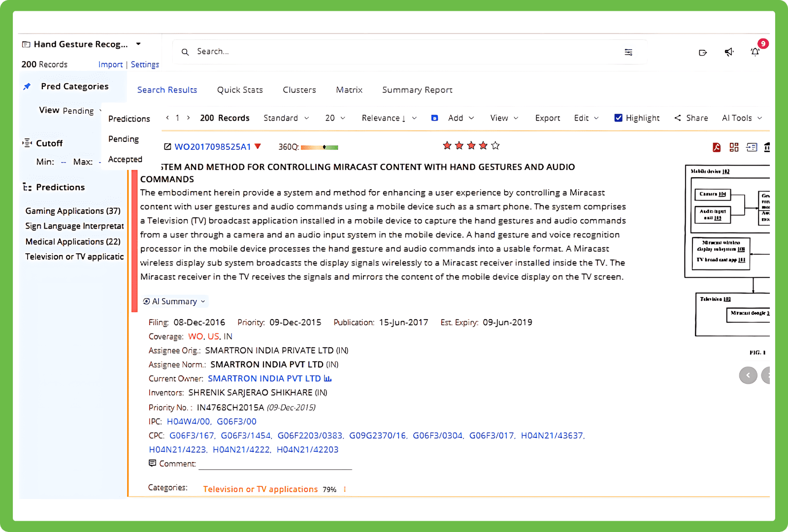The height and width of the screenshot is (532, 788).
Task: Click the legal status building icon
Action: (767, 147)
